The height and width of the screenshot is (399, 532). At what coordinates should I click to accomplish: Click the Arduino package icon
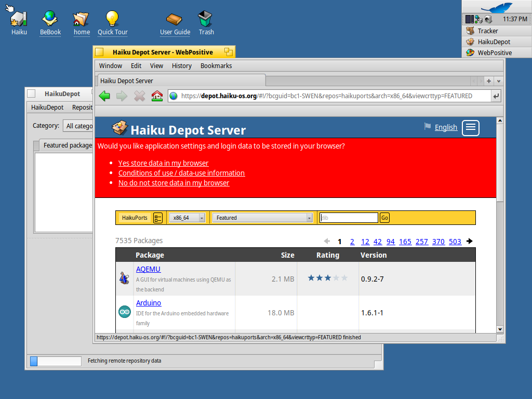tap(125, 312)
